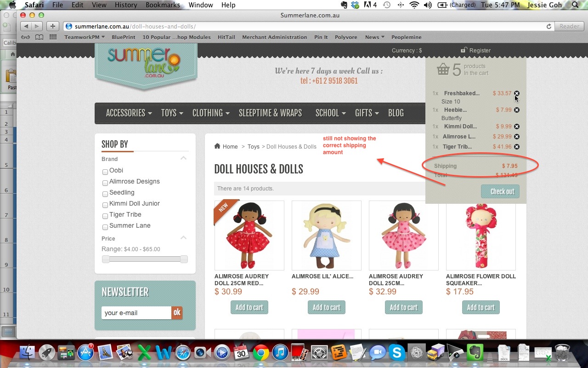Open System Preferences from the dock

(x=319, y=353)
